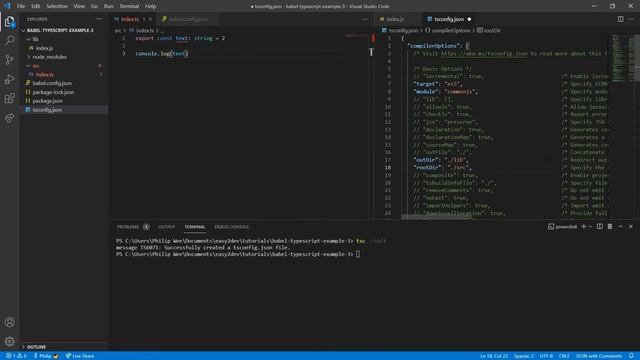This screenshot has width=640, height=360.
Task: Open the Source Control view icon
Action: coord(9,60)
